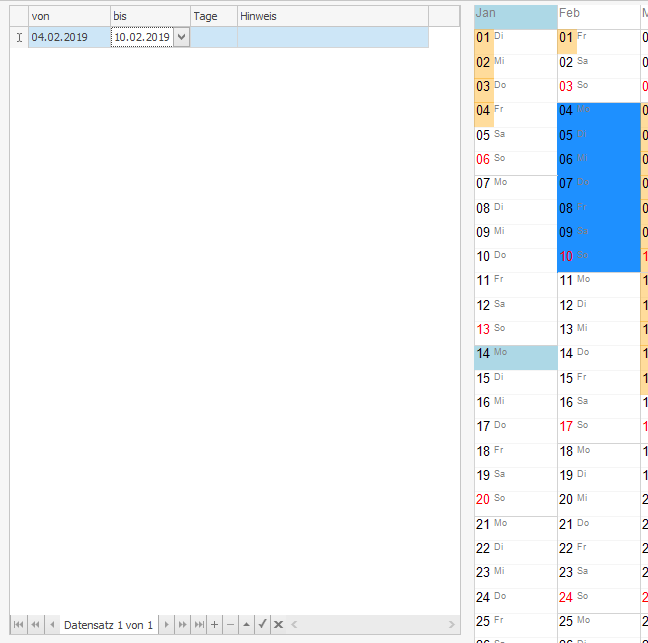
Task: Go to previous record arrow
Action: 52,625
